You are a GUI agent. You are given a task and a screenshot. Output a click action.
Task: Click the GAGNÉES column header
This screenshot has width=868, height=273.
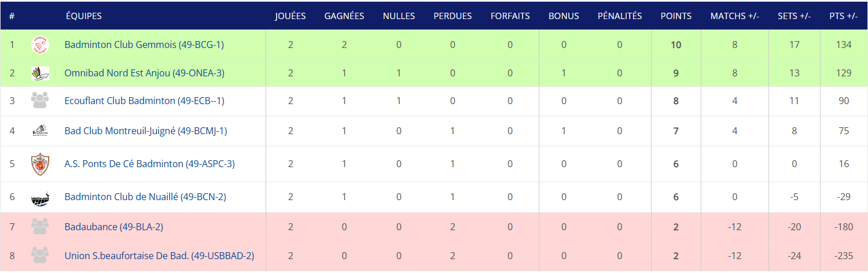344,16
